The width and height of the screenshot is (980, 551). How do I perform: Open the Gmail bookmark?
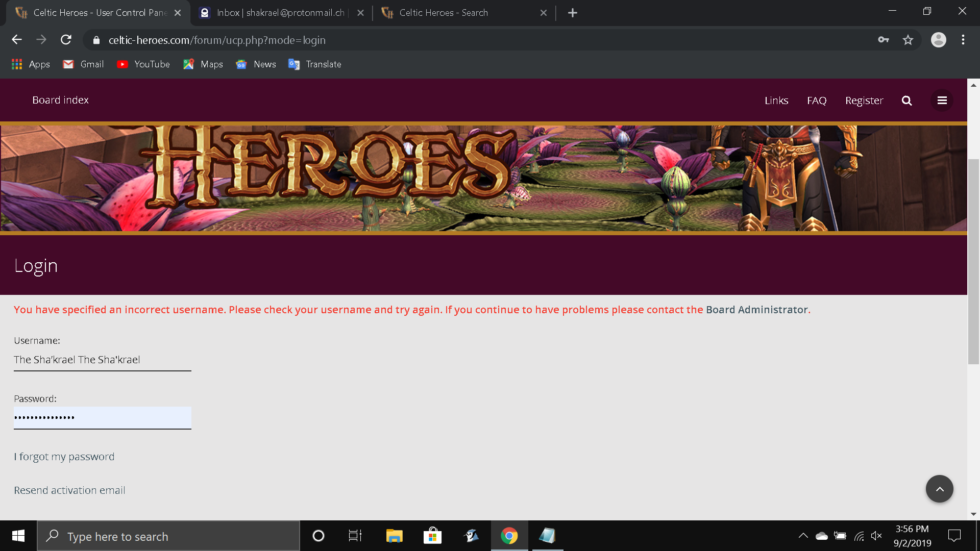click(x=83, y=64)
